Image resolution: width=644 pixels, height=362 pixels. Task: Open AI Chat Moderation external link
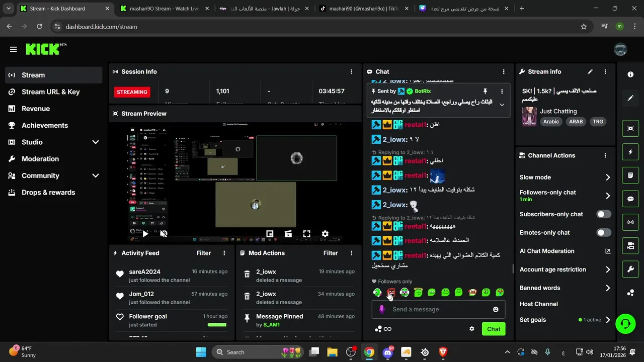pyautogui.click(x=608, y=251)
